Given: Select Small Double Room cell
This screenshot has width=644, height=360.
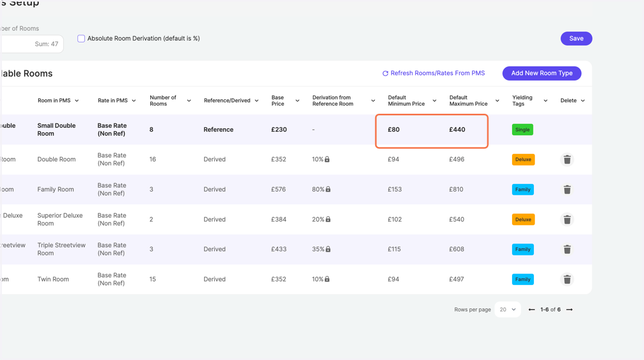Looking at the screenshot, I should (56, 129).
